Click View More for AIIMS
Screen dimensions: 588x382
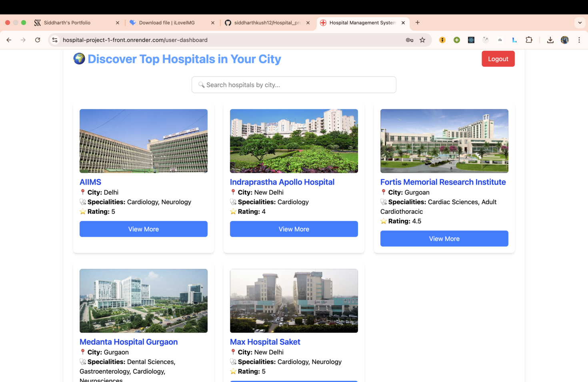coord(144,229)
